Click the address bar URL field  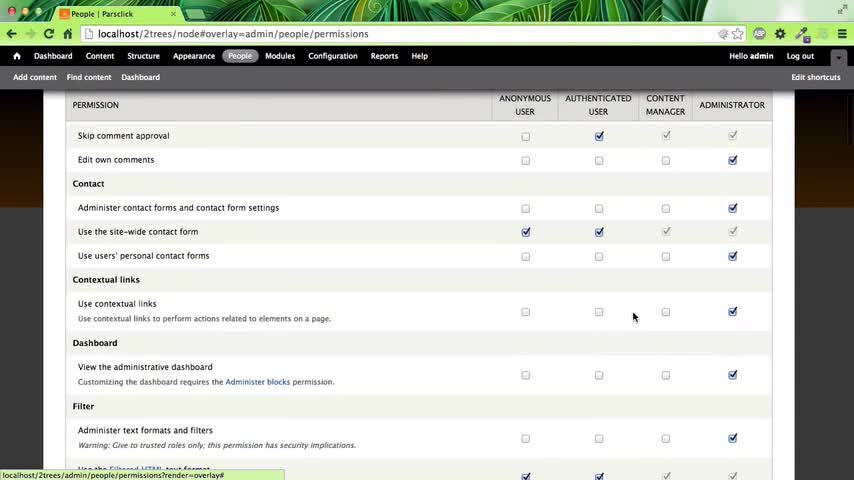403,34
